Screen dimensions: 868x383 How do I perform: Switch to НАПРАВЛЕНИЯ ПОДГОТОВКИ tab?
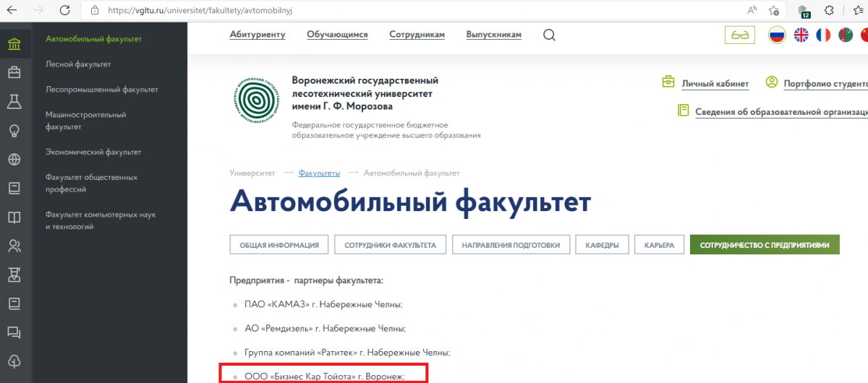tap(511, 245)
